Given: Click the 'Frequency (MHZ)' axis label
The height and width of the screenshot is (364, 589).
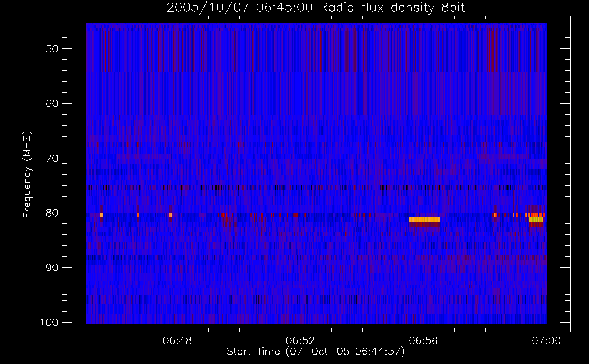Looking at the screenshot, I should pyautogui.click(x=27, y=174).
